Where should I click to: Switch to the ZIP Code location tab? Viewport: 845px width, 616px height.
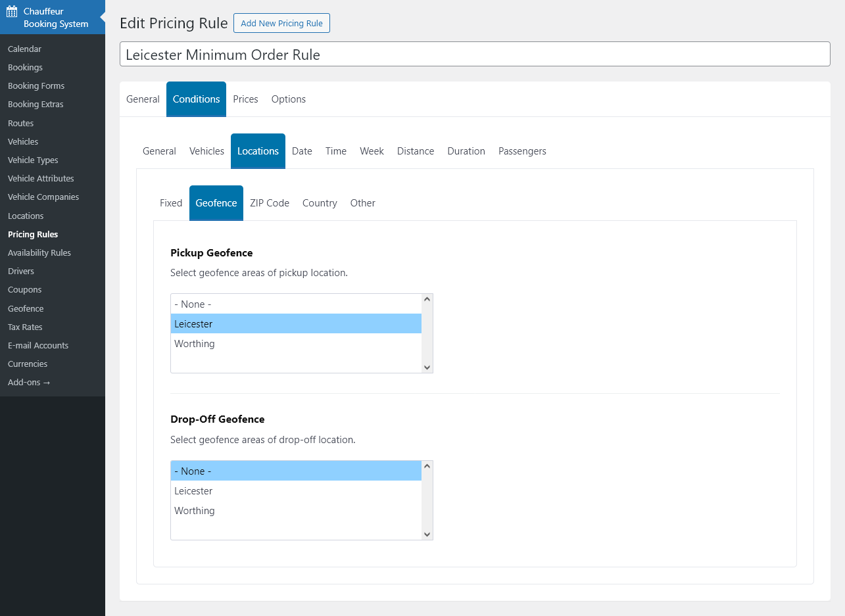point(270,203)
